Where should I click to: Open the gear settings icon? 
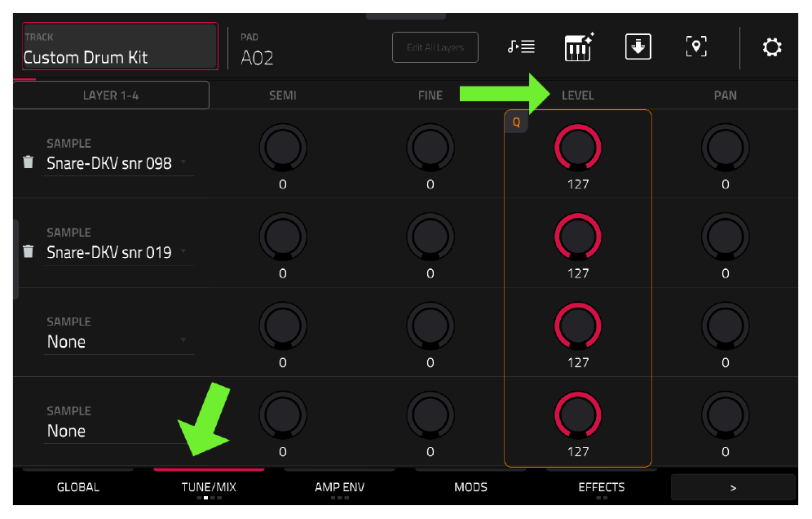pos(771,47)
